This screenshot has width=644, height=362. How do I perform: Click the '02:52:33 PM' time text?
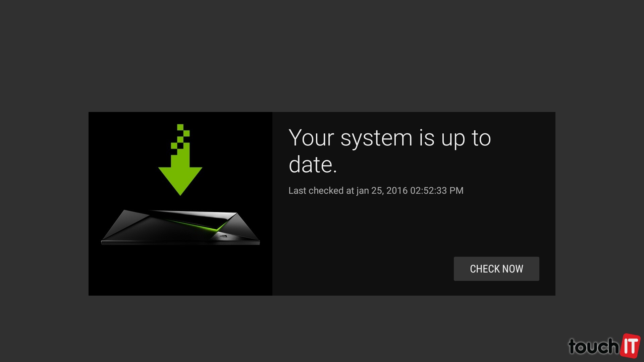pyautogui.click(x=437, y=190)
